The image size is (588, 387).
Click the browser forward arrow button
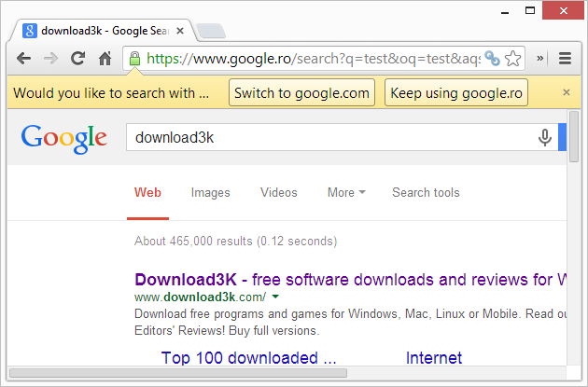(51, 59)
